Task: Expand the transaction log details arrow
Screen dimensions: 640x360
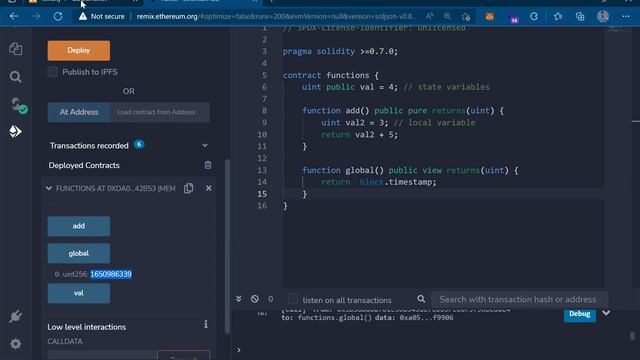Action: click(x=606, y=313)
